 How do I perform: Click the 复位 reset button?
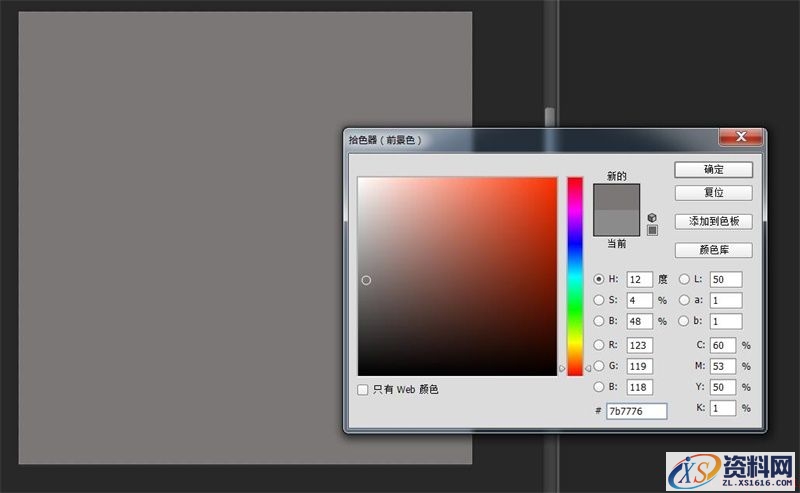[x=713, y=192]
